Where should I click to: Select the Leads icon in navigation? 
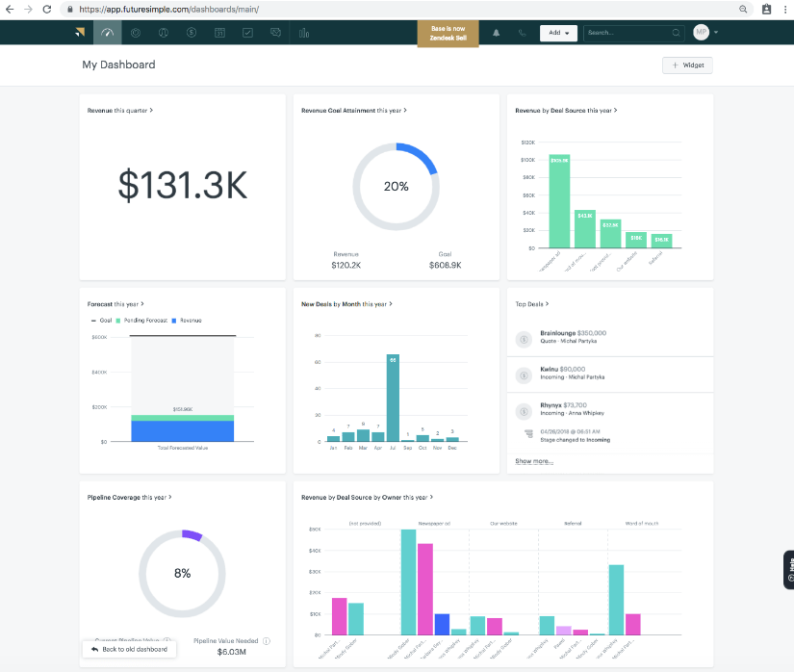[136, 32]
